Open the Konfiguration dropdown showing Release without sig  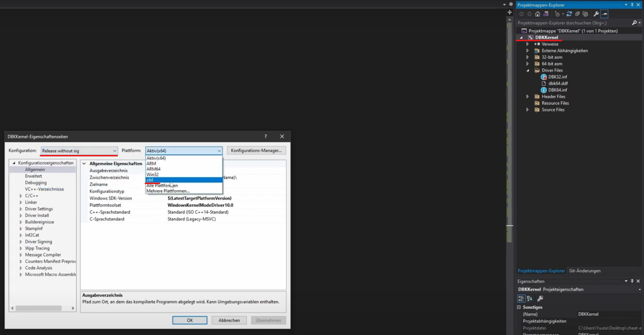click(x=79, y=151)
